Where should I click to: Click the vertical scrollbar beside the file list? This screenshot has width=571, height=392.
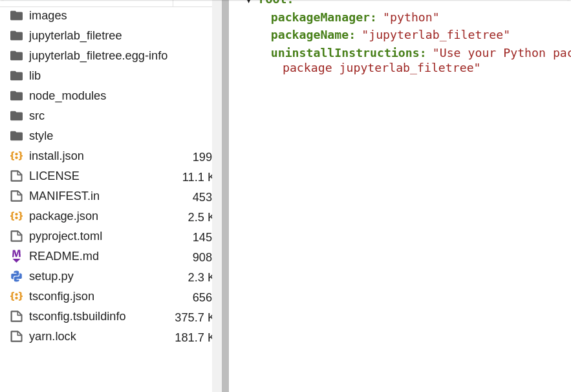click(x=217, y=196)
